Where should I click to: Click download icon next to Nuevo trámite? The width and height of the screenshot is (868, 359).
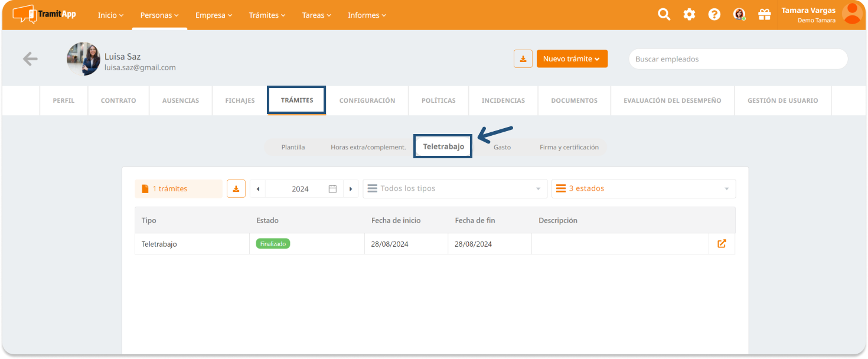[523, 59]
